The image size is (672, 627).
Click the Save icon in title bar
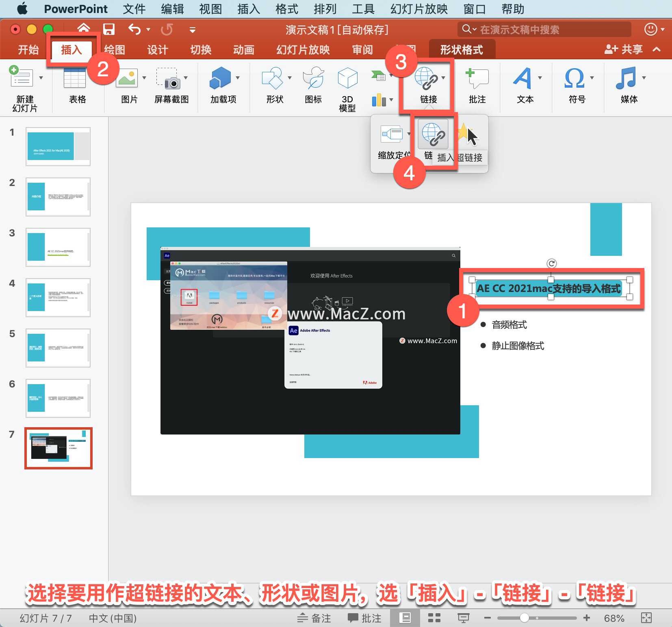click(x=108, y=29)
